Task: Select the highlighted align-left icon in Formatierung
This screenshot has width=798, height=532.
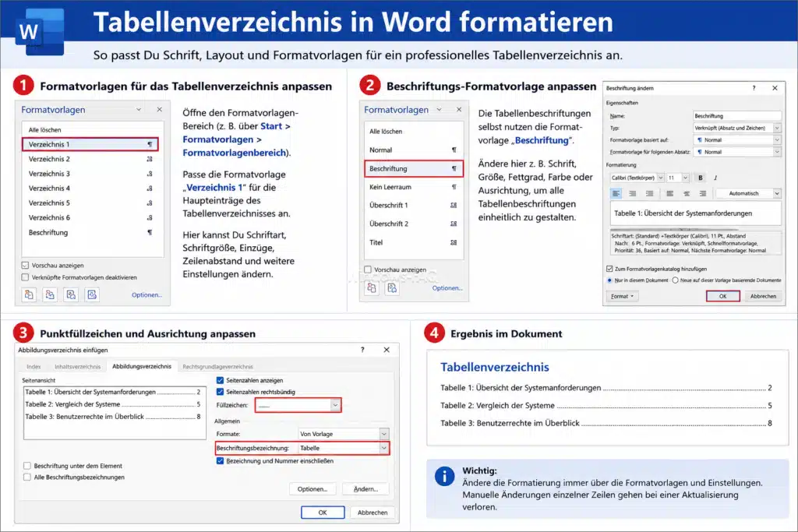Action: click(x=616, y=193)
